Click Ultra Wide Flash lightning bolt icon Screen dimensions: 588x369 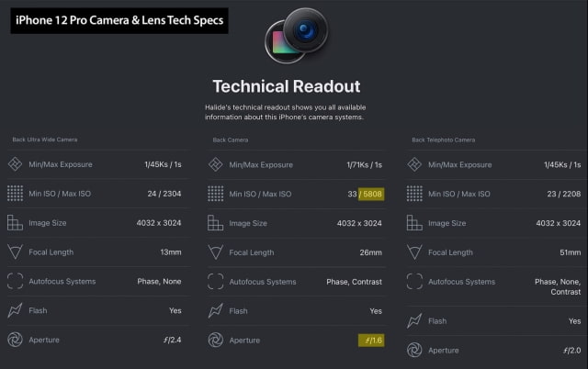pyautogui.click(x=15, y=310)
